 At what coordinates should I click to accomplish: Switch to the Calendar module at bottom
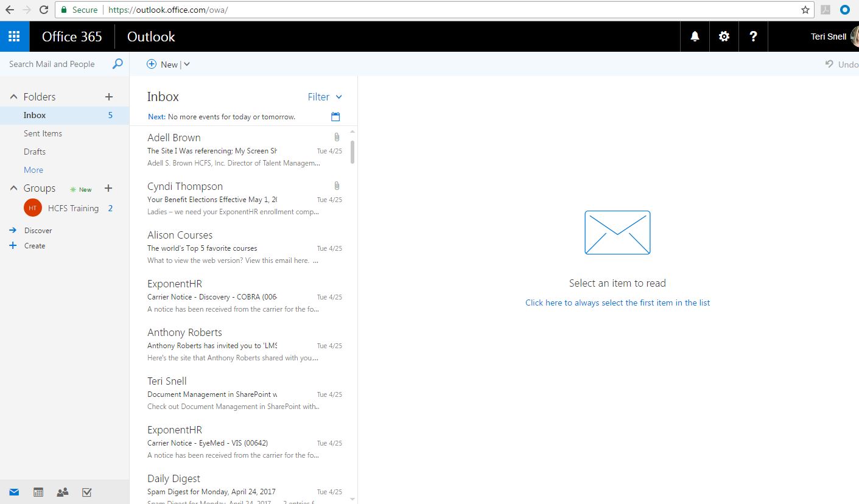pos(38,492)
